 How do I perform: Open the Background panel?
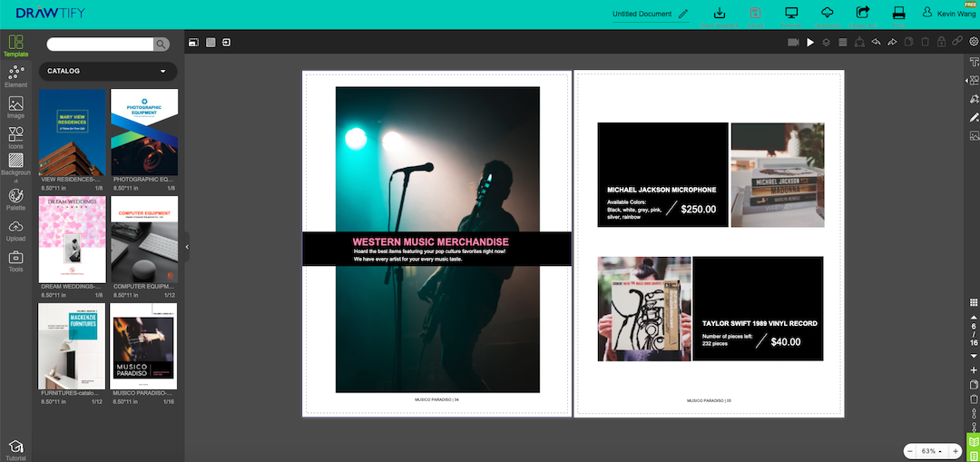click(15, 168)
